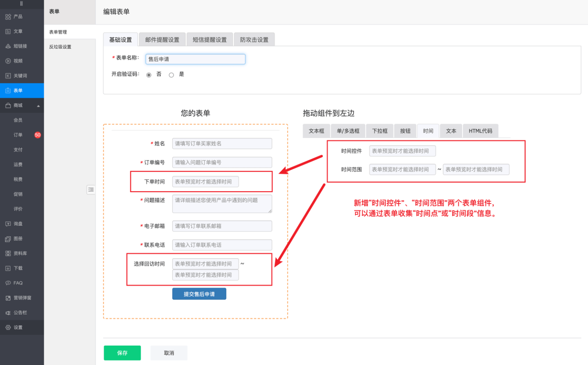Image resolution: width=588 pixels, height=365 pixels.
Task: Open the 视频 sidebar icon
Action: point(8,61)
